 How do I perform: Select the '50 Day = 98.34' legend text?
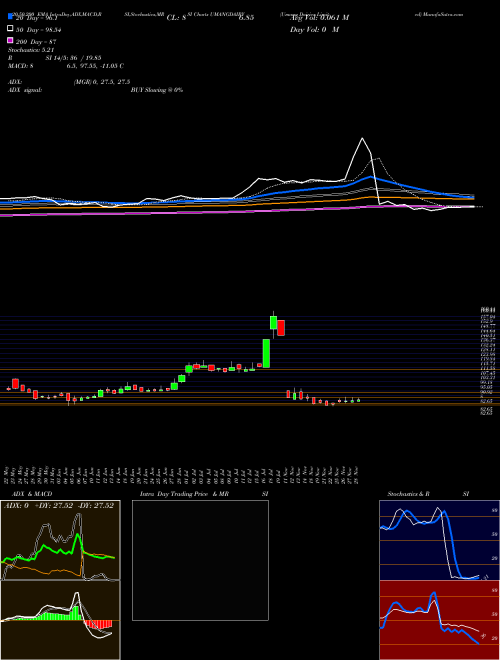(x=37, y=29)
